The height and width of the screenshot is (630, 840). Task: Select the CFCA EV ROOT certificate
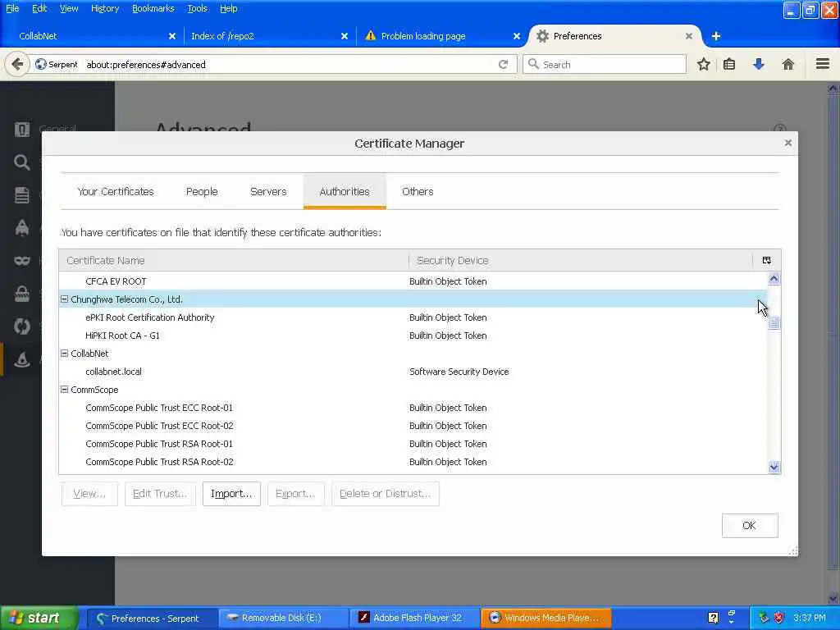pyautogui.click(x=413, y=281)
